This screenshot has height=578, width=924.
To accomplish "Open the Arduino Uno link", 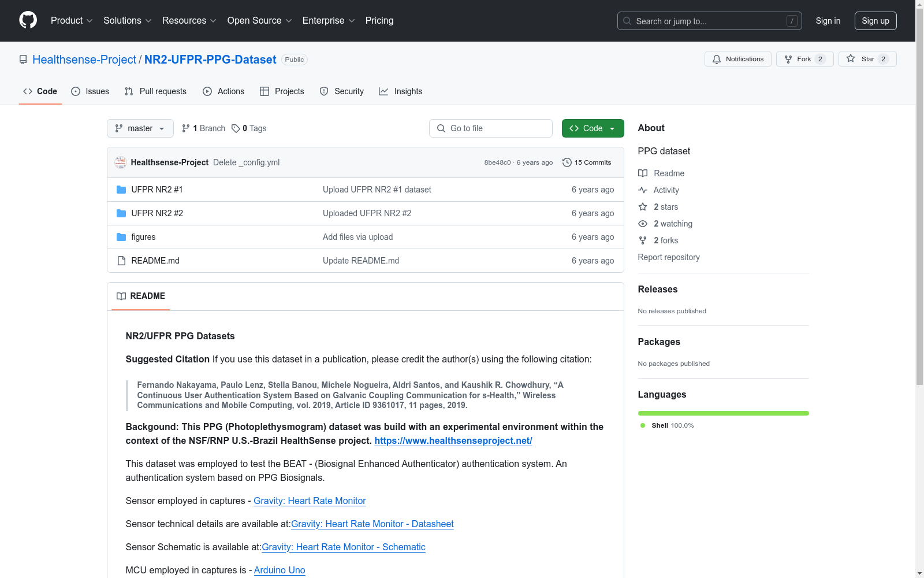I will coord(280,570).
